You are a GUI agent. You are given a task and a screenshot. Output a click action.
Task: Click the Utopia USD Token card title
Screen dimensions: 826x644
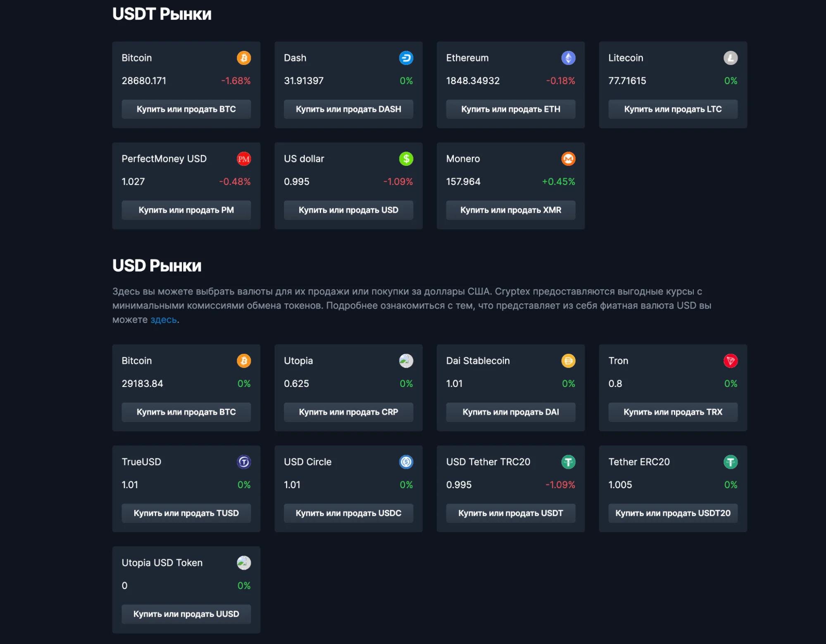[162, 563]
